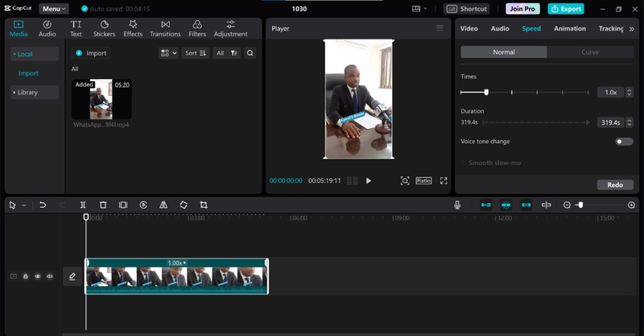The height and width of the screenshot is (336, 644).
Task: Click the Mirror flip icon in timeline toolbar
Action: pyautogui.click(x=163, y=205)
